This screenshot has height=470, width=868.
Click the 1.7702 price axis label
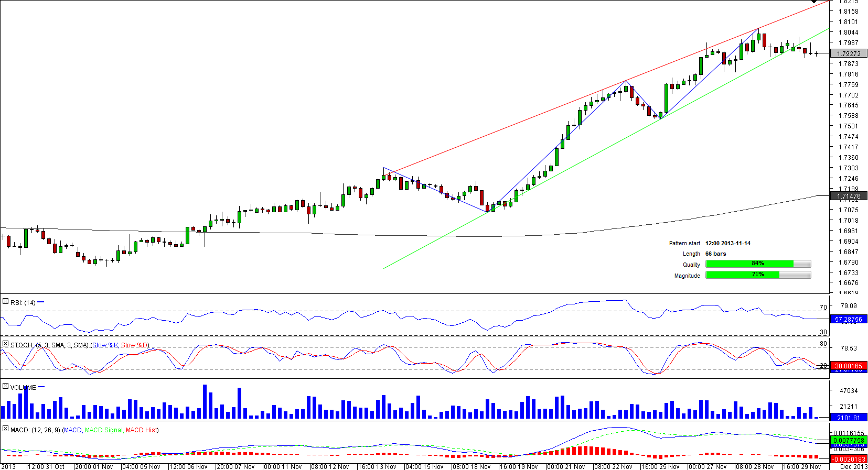click(849, 95)
